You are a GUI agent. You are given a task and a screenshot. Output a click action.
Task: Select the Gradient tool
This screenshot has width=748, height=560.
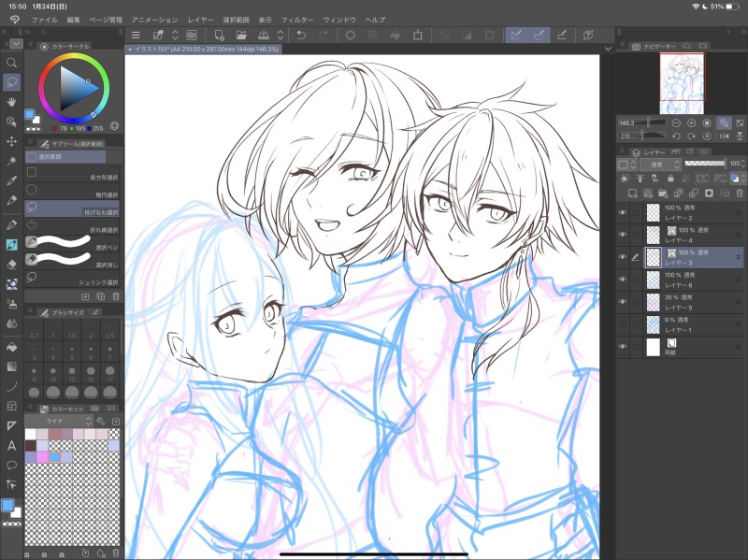[x=12, y=366]
